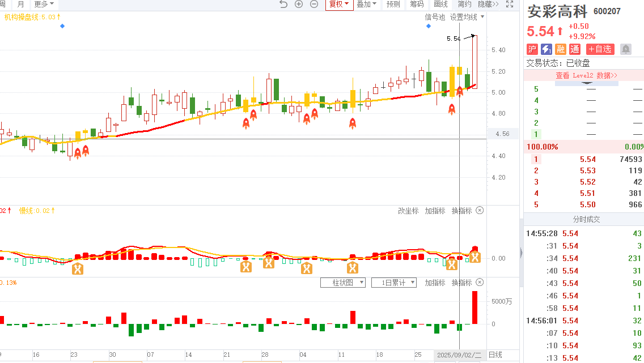Click the 沪 market badge icon
644x363 pixels.
[x=532, y=49]
